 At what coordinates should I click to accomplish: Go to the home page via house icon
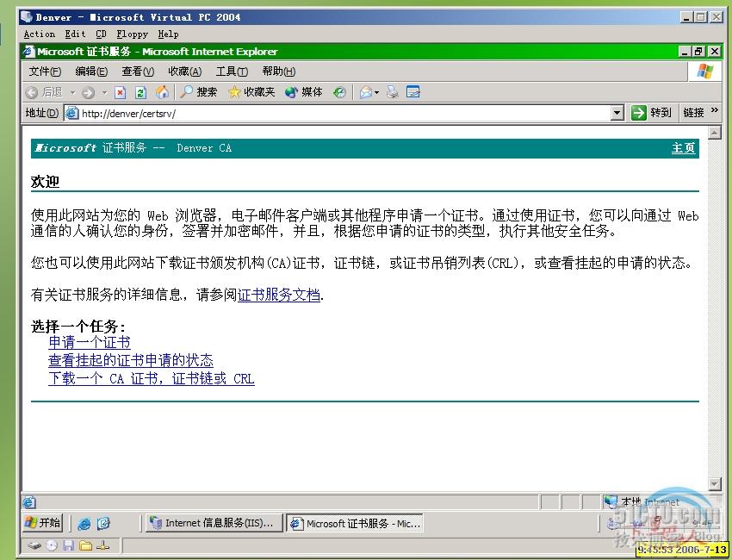[162, 92]
